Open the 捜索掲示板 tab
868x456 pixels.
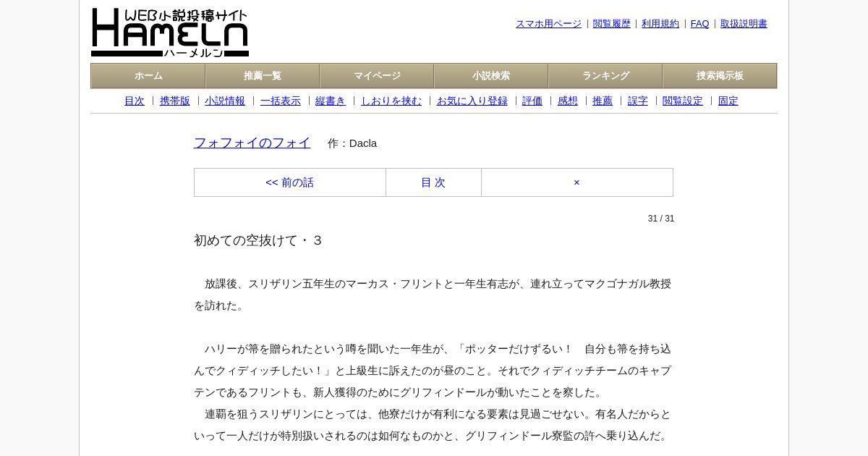point(720,76)
